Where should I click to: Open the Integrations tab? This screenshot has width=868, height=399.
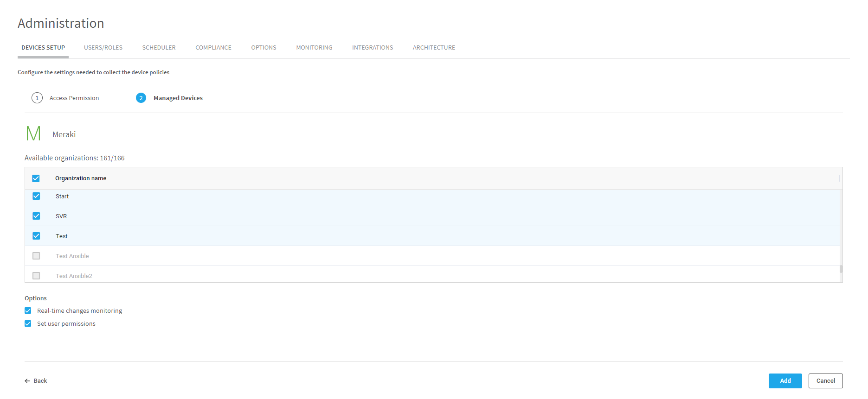(x=373, y=48)
